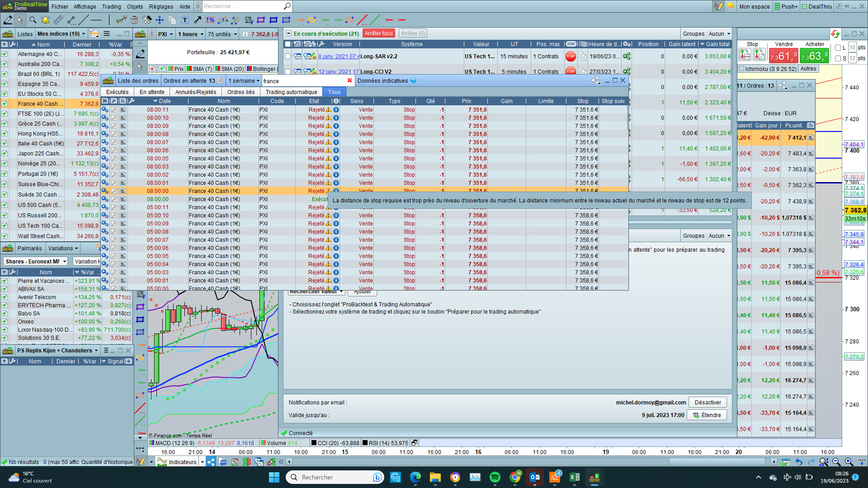The height and width of the screenshot is (488, 868).
Task: Click the Arrêter tous button
Action: [378, 33]
